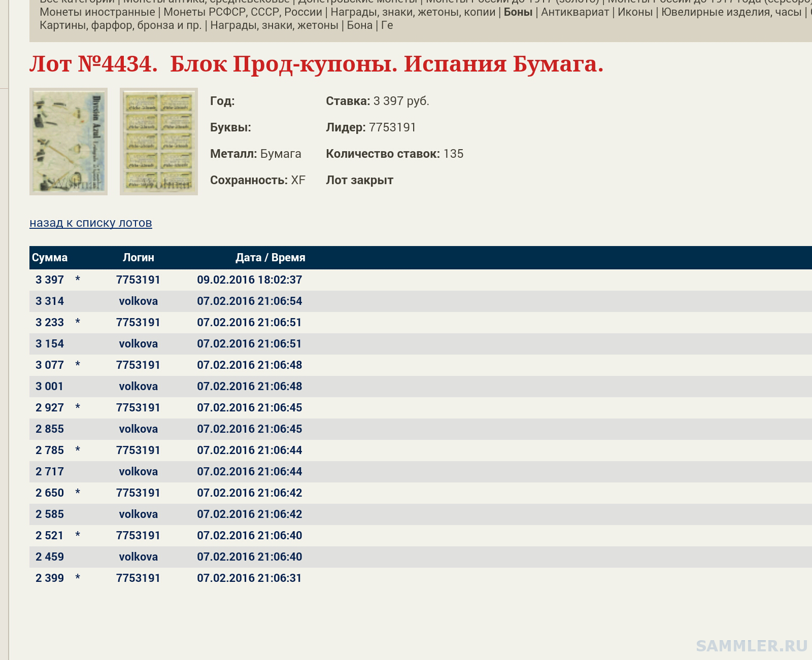Image resolution: width=812 pixels, height=660 pixels.
Task: Open 'Картины, фарфор, бронза и пр.' category
Action: tap(121, 25)
